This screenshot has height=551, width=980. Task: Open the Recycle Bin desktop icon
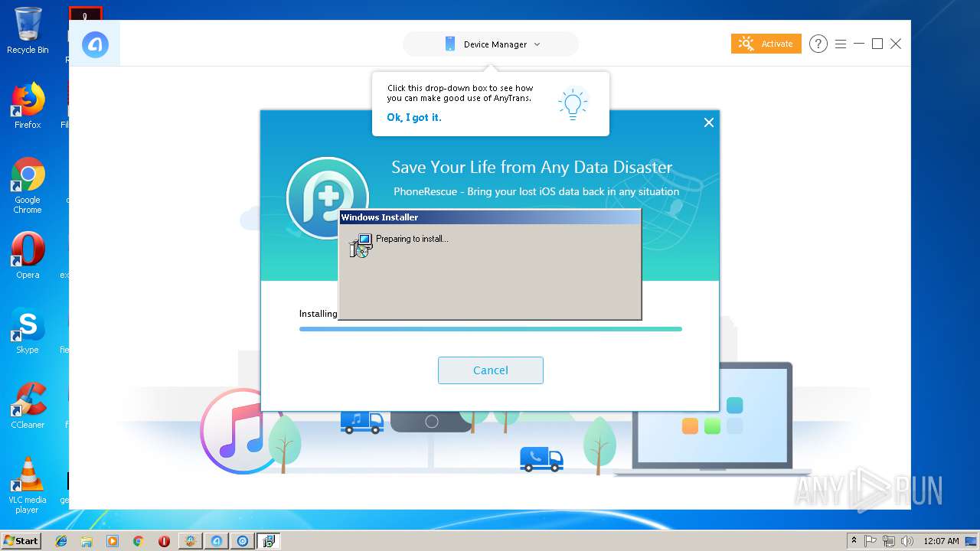[x=28, y=31]
